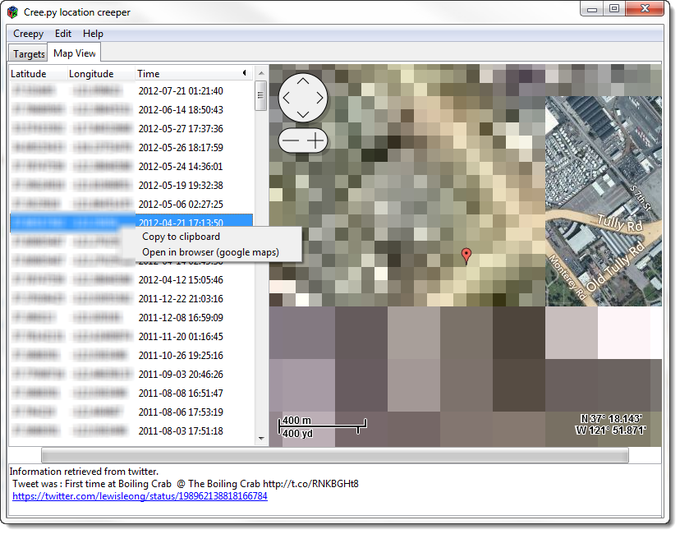Viewport: 680px width, 534px height.
Task: Select row with time 2011-08-03 17:51:18
Action: [x=131, y=431]
